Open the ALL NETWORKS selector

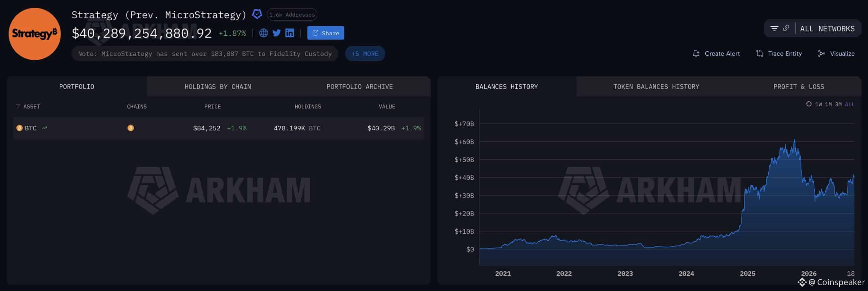pos(827,29)
